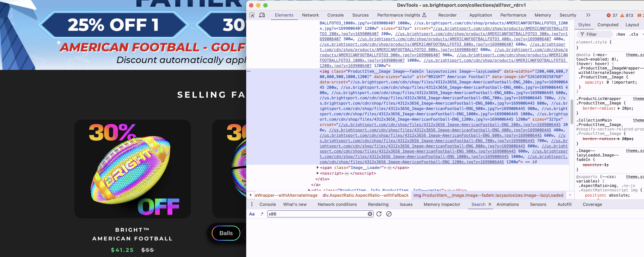Click the red errors count icon
This screenshot has width=644, height=257.
[x=608, y=15]
